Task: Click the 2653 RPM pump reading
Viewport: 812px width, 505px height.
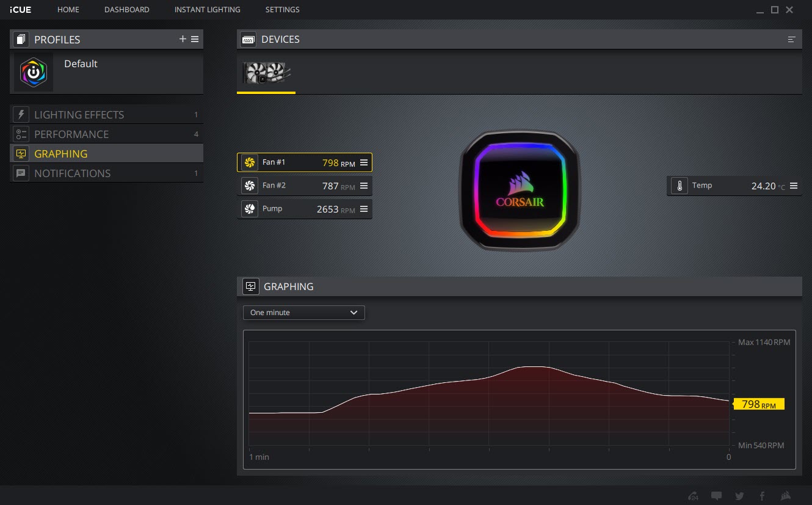Action: pyautogui.click(x=336, y=209)
